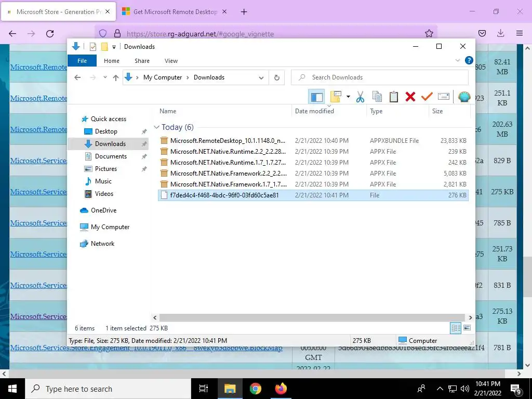Open a new Firefox tab

(244, 12)
